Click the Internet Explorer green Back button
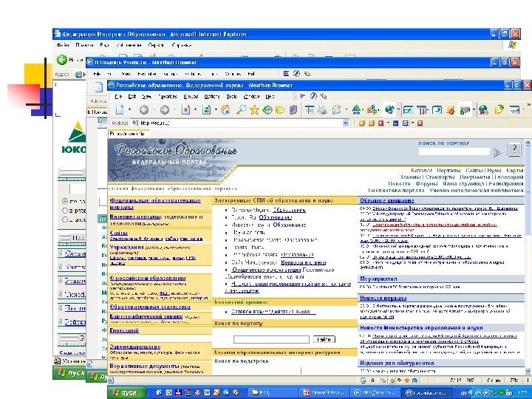Viewport: 532px width, 399px height. (62, 60)
